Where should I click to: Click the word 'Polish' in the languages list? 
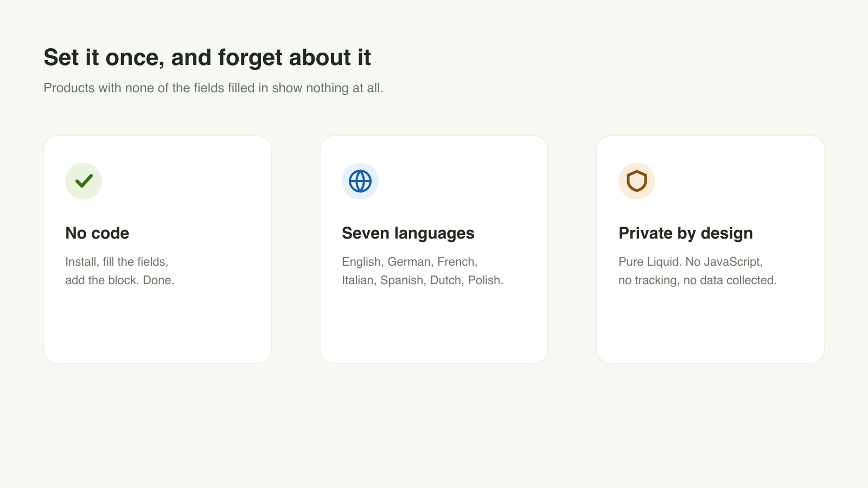[484, 280]
